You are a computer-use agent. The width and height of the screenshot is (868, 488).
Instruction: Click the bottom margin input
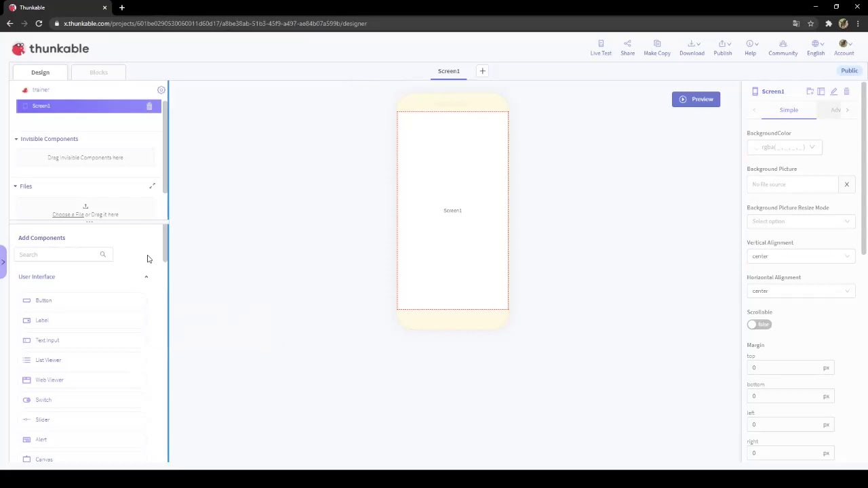pyautogui.click(x=791, y=396)
